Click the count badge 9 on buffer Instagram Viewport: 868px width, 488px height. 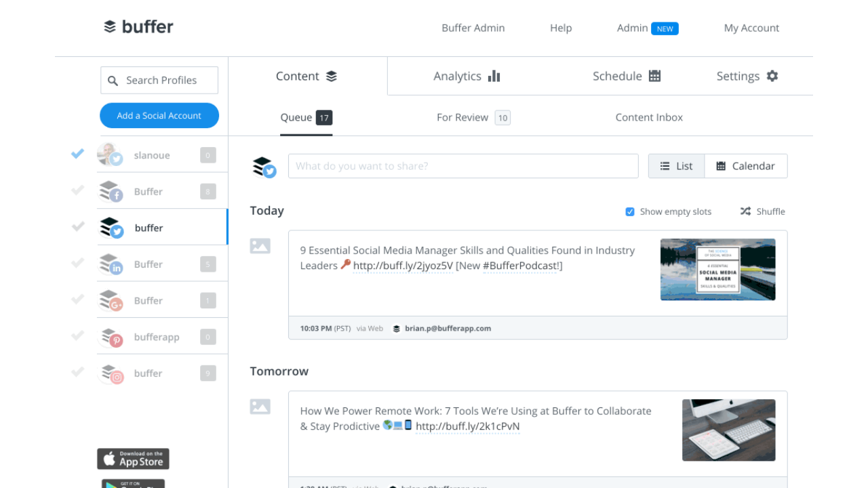208,373
